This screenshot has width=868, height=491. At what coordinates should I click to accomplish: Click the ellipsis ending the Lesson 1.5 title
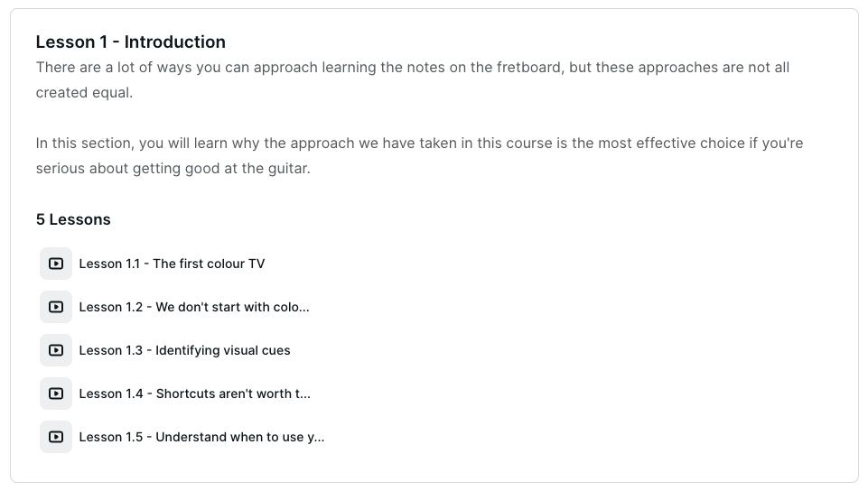(x=319, y=438)
